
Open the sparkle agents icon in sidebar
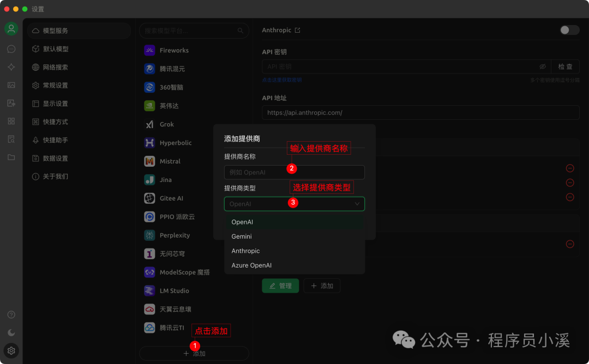[11, 67]
